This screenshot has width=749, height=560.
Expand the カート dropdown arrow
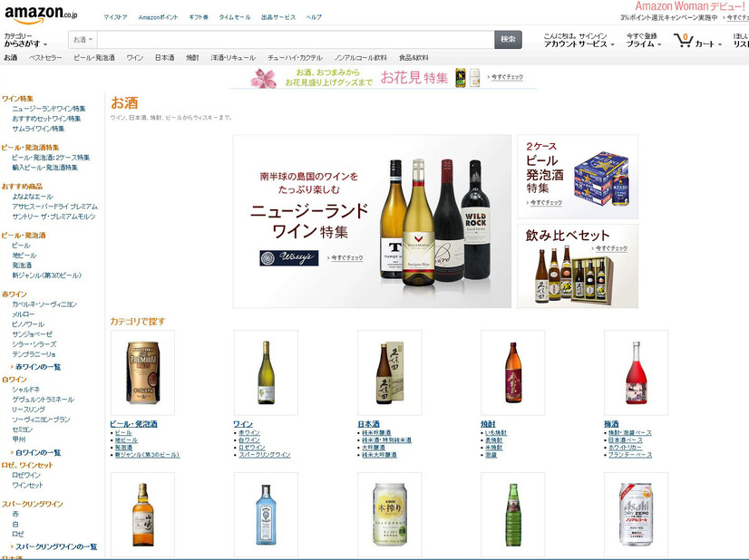719,44
